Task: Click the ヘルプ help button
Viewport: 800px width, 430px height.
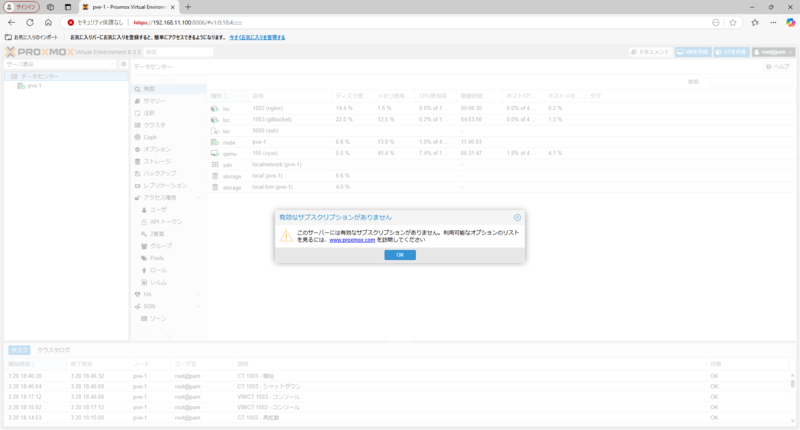Action: [x=778, y=67]
